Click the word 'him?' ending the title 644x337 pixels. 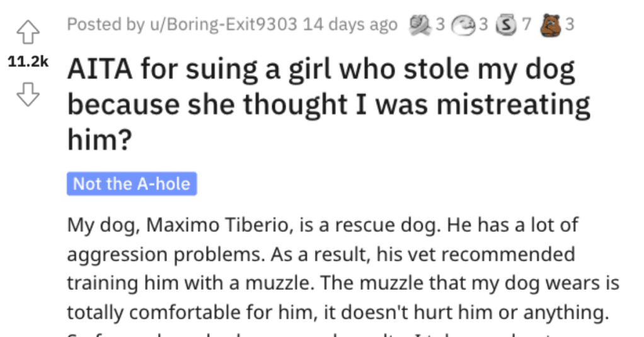[100, 140]
